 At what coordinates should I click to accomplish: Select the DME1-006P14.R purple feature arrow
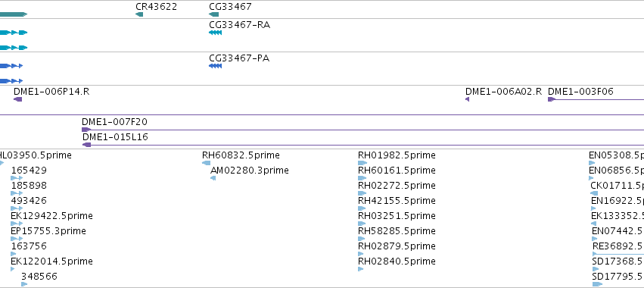[x=17, y=99]
